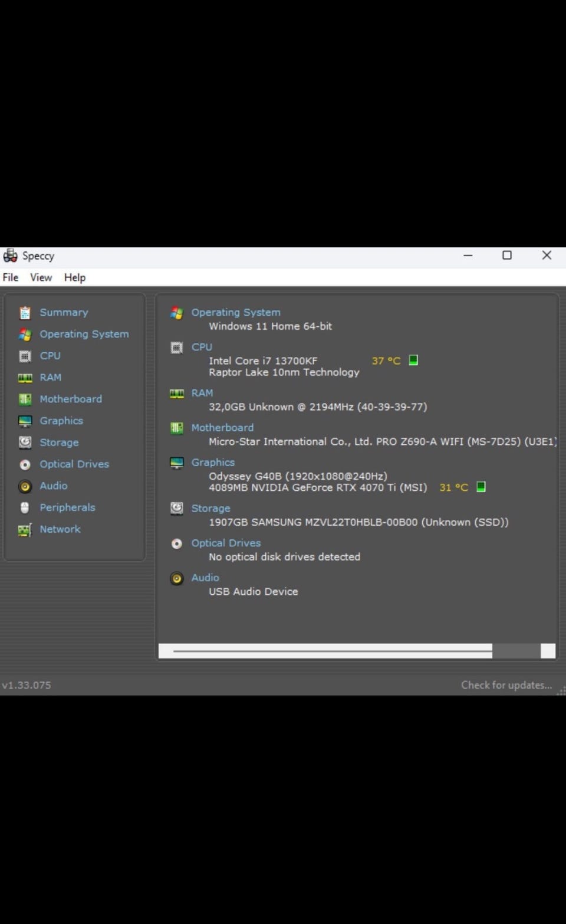Click the Optical Drives disc icon in sidebar
The image size is (566, 924).
tap(25, 464)
